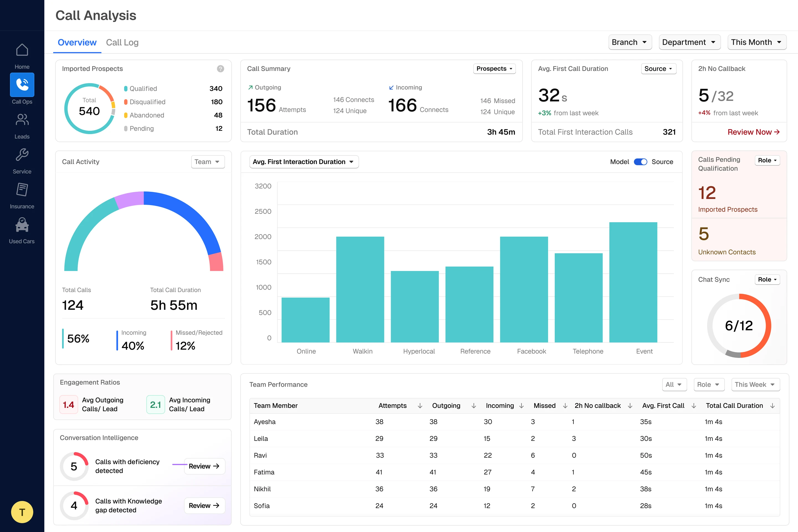Viewport: 798px width, 532px height.
Task: Expand Avg. First Interaction Duration dropdown
Action: coord(304,162)
